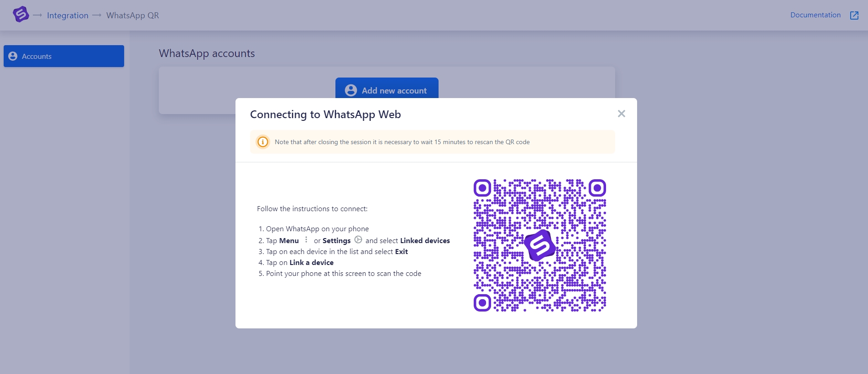The height and width of the screenshot is (374, 868).
Task: Select the Accounts sidebar item
Action: click(64, 56)
